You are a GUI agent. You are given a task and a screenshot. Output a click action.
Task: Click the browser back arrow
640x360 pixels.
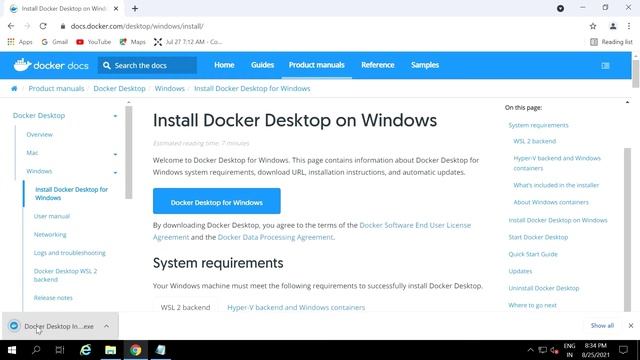(x=11, y=26)
